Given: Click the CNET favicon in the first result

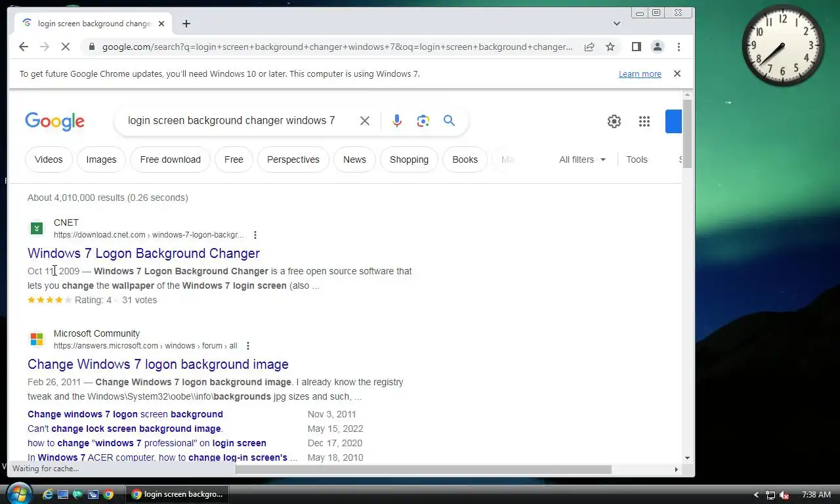Looking at the screenshot, I should click(x=37, y=228).
